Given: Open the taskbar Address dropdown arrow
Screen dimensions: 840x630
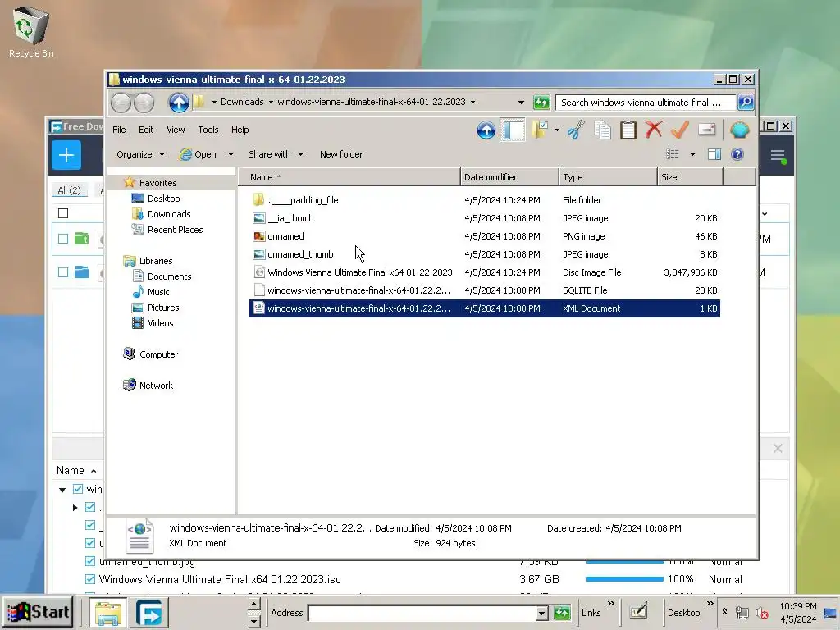Looking at the screenshot, I should point(541,613).
